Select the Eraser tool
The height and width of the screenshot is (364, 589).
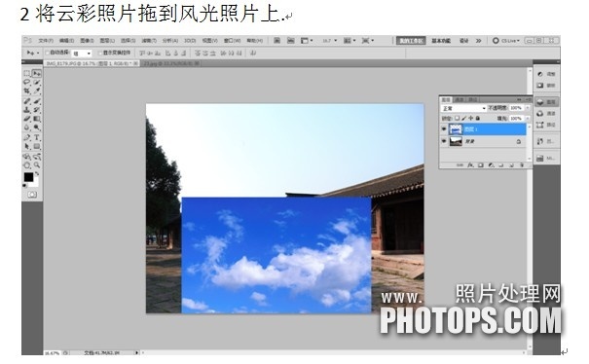coord(27,119)
